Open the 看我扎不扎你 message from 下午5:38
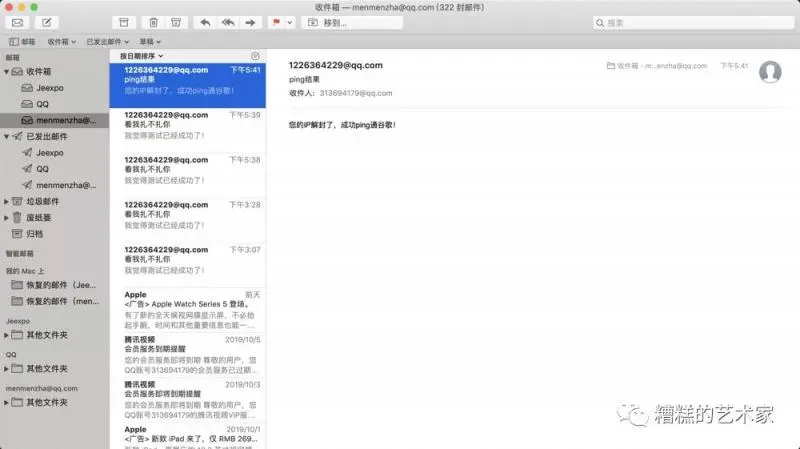 (188, 174)
